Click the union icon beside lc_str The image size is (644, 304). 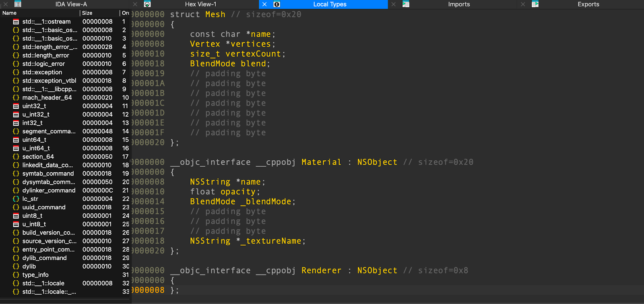16,199
